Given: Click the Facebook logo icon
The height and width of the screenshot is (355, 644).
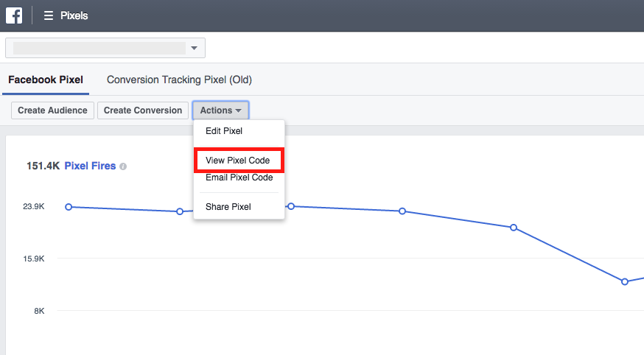Looking at the screenshot, I should [x=14, y=15].
